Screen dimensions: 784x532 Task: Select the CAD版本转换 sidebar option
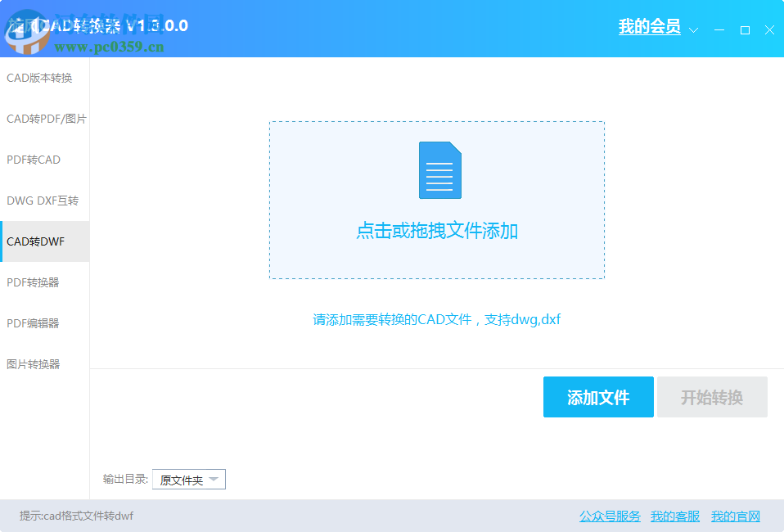tap(38, 78)
